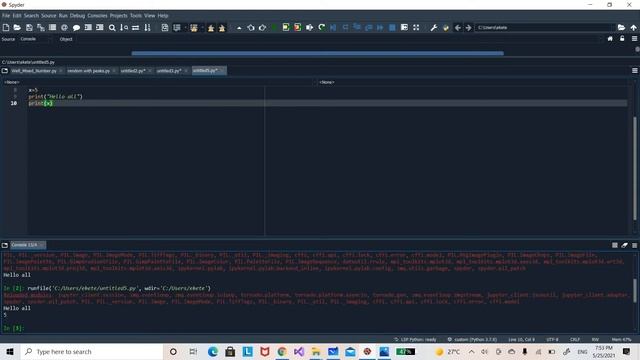This screenshot has width=640, height=360.
Task: Open the View menu
Action: click(149, 16)
